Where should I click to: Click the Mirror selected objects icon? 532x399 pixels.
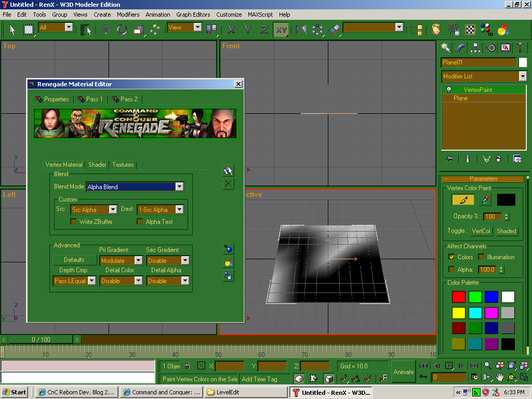click(301, 29)
